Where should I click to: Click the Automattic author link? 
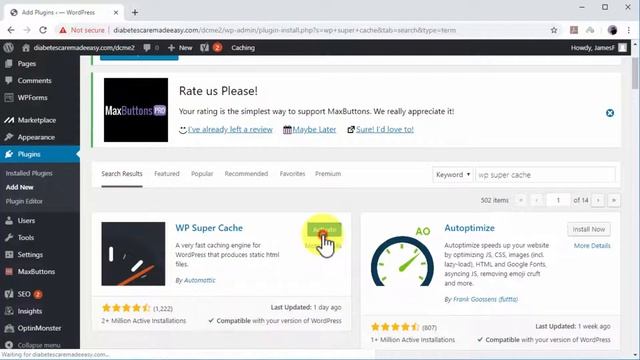click(x=200, y=280)
